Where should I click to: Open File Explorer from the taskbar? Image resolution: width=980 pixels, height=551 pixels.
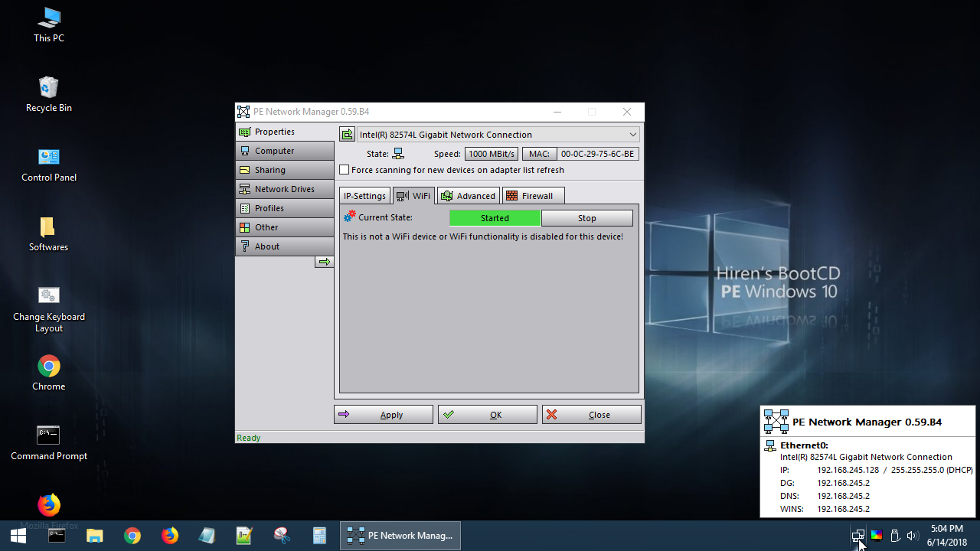click(x=94, y=536)
